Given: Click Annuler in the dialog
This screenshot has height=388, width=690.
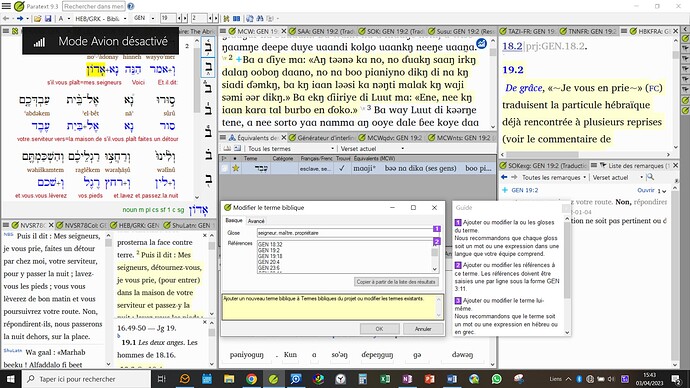Looking at the screenshot, I should click(423, 329).
